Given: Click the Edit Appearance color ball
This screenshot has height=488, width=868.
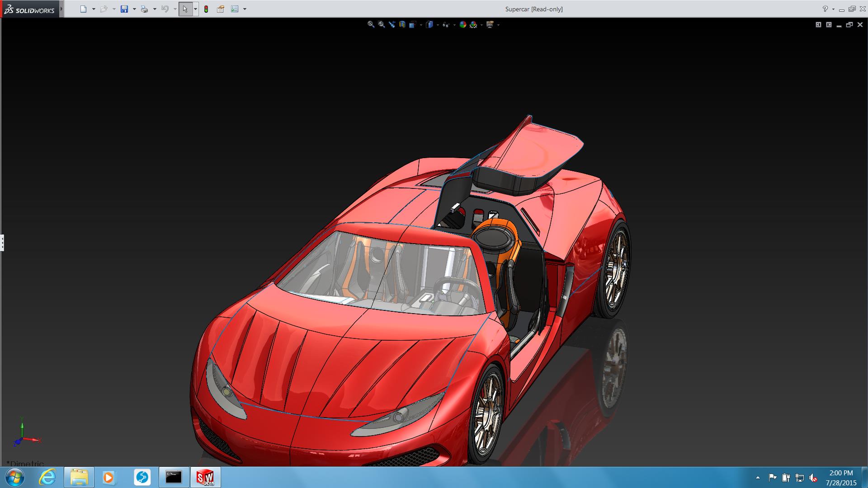Looking at the screenshot, I should tap(463, 24).
